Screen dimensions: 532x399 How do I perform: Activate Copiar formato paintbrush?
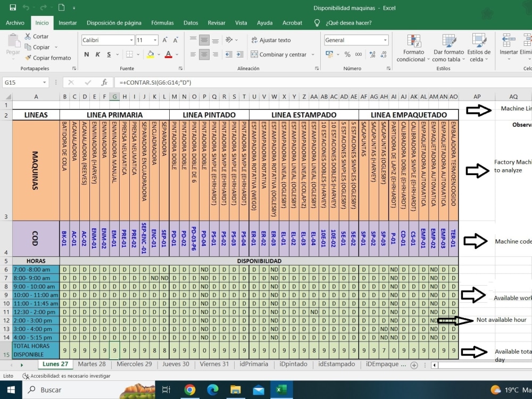tap(48, 57)
